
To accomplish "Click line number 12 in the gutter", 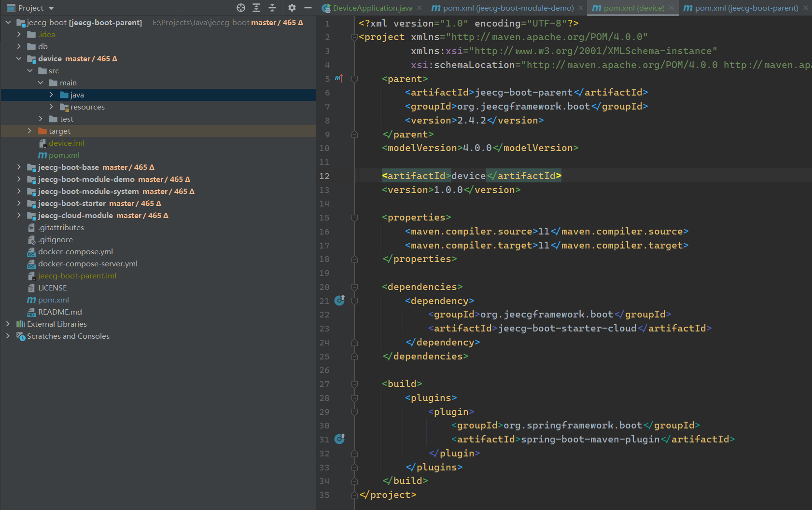I will [x=324, y=176].
